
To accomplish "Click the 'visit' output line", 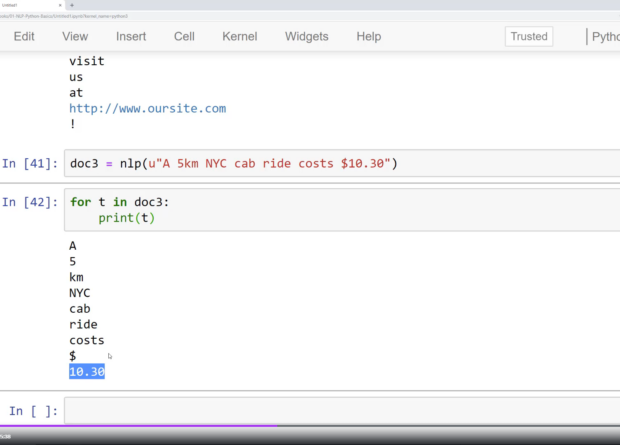I will [87, 61].
